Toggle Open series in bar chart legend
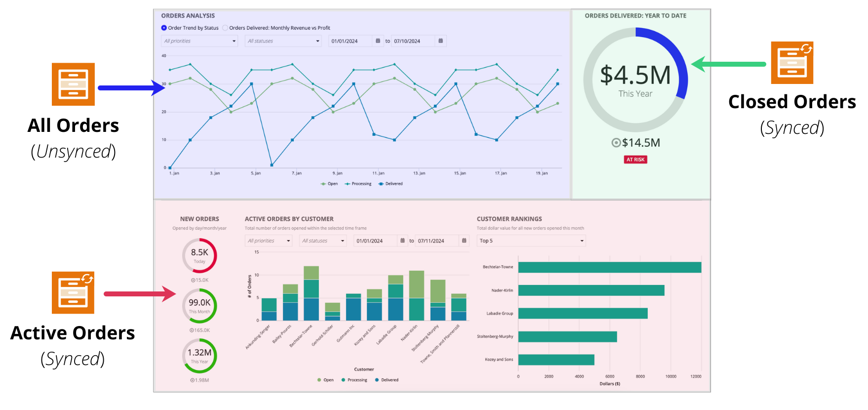 coord(325,380)
